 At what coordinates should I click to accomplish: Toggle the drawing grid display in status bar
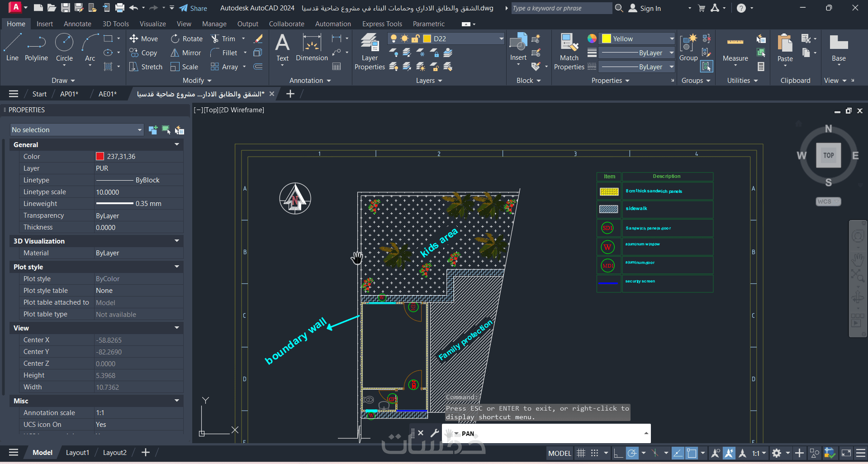coord(581,453)
